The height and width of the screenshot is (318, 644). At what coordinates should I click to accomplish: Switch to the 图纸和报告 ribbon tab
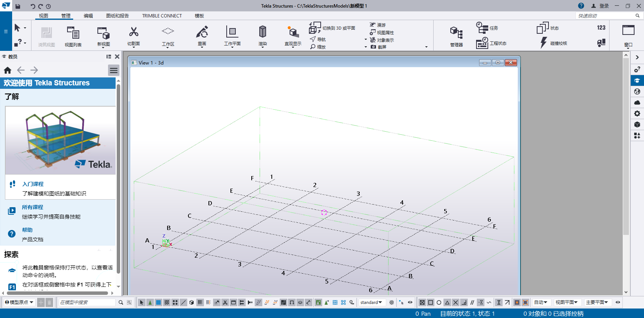click(118, 16)
